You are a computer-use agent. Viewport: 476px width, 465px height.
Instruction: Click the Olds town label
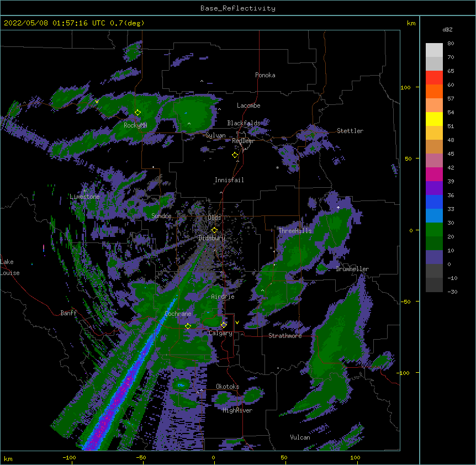(214, 218)
